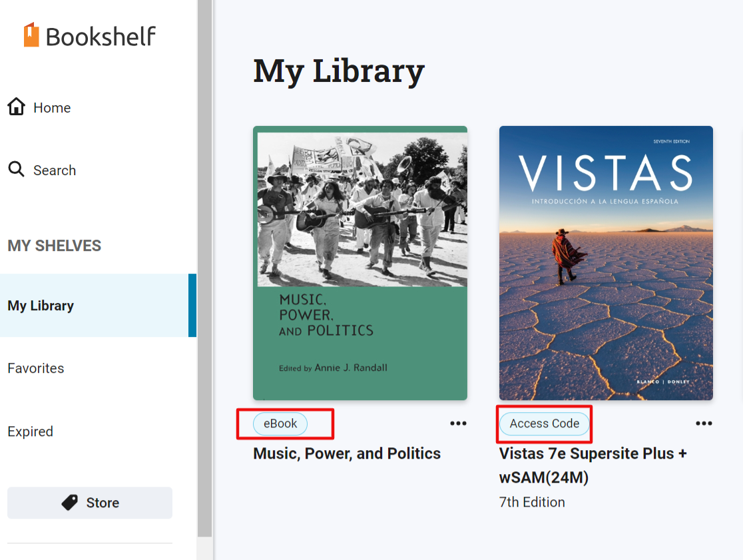Screen dimensions: 743x560
Task: Click the Access Code badge icon
Action: [x=544, y=423]
